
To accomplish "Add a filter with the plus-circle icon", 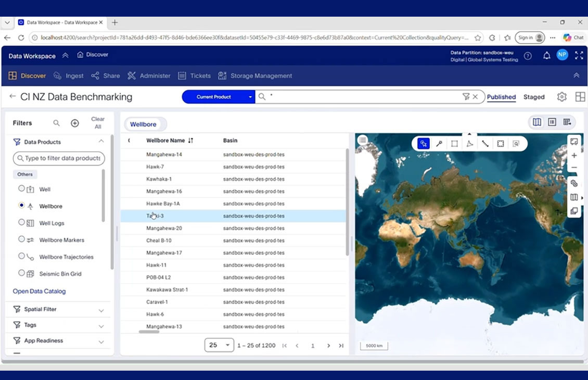I will [75, 123].
